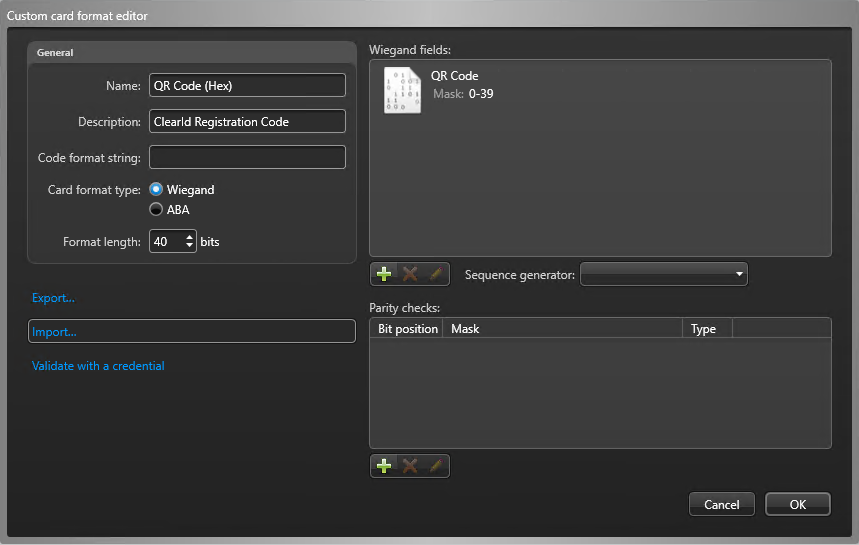Open the Sequence generator dropdown
Screen dimensions: 859x545
pos(664,274)
